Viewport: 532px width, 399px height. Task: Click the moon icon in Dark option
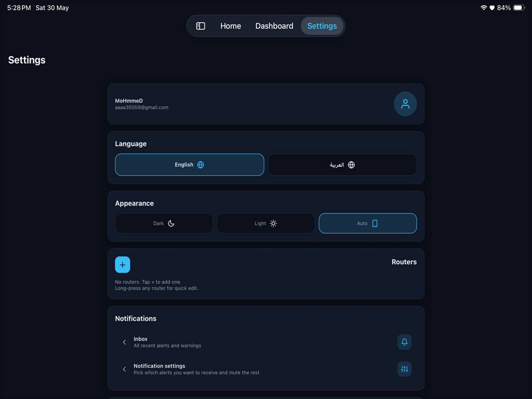tap(171, 223)
